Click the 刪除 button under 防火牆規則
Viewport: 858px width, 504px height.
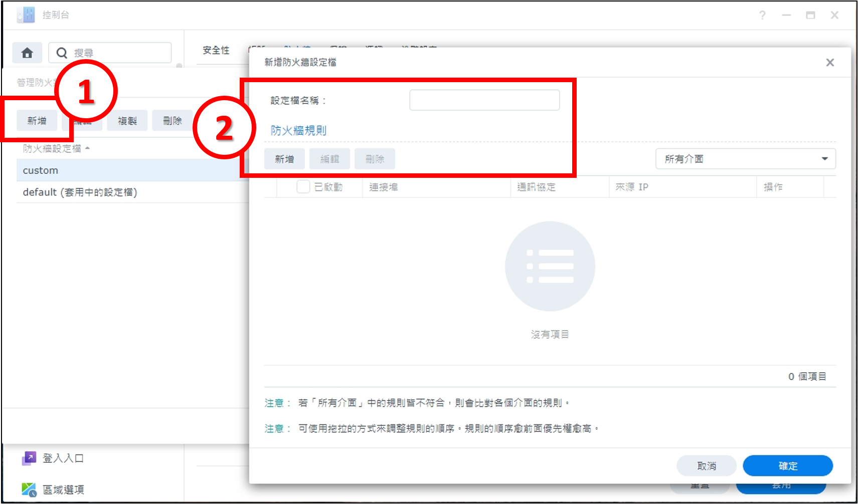tap(375, 159)
